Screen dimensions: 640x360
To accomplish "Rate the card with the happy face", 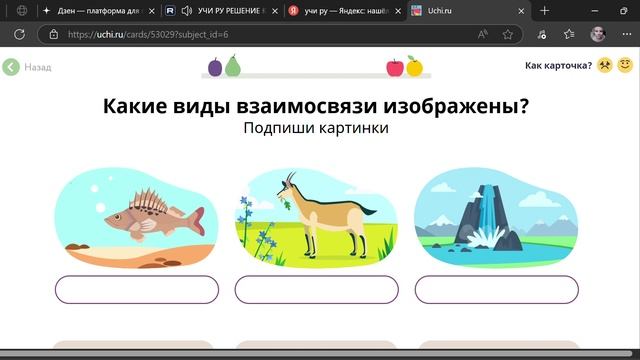I will (x=624, y=65).
